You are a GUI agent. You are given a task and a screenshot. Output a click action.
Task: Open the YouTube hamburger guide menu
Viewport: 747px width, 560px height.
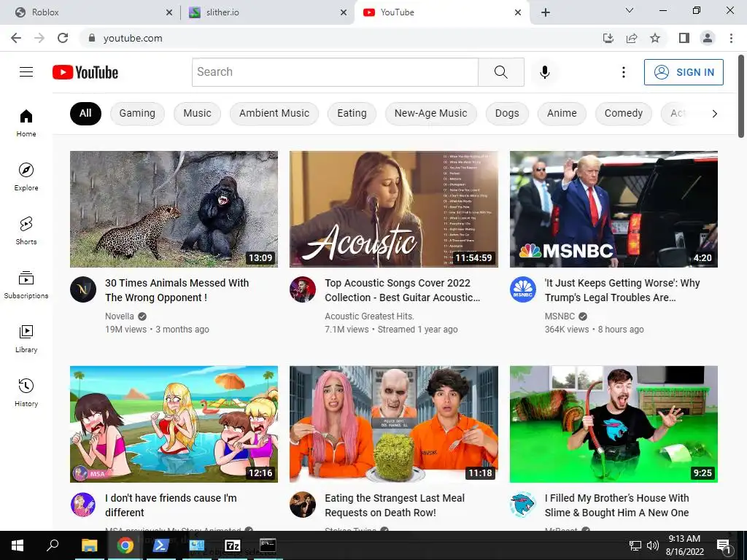pyautogui.click(x=26, y=72)
